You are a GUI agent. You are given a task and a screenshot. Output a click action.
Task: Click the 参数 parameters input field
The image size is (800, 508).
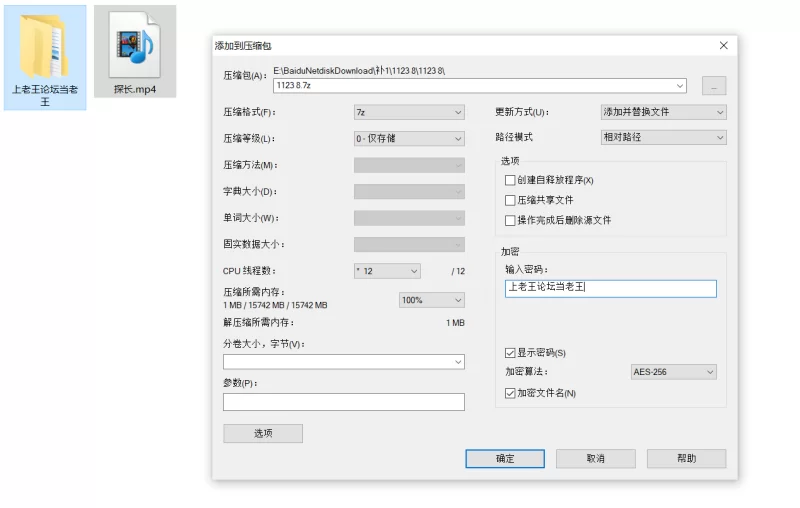point(343,402)
